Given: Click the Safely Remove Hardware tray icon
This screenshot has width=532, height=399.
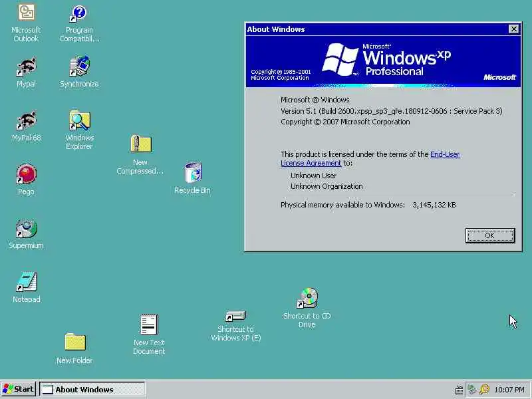Looking at the screenshot, I should (472, 390).
